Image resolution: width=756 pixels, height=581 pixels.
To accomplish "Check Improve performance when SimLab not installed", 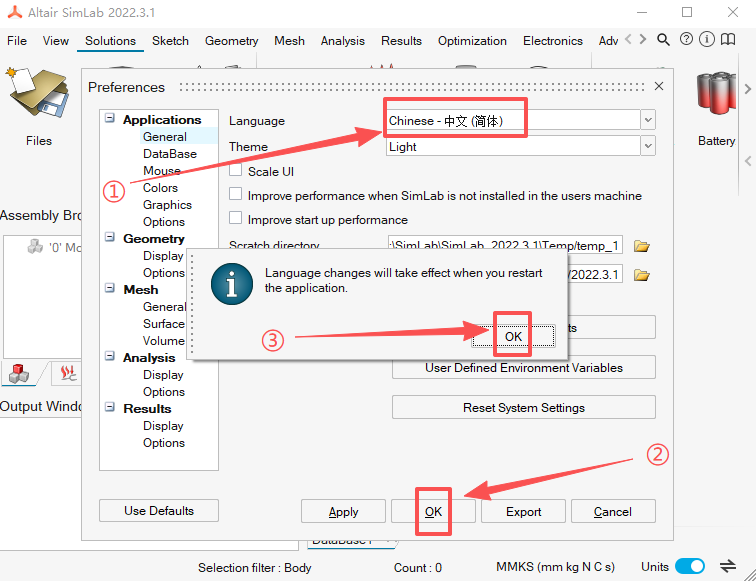I will click(x=235, y=194).
